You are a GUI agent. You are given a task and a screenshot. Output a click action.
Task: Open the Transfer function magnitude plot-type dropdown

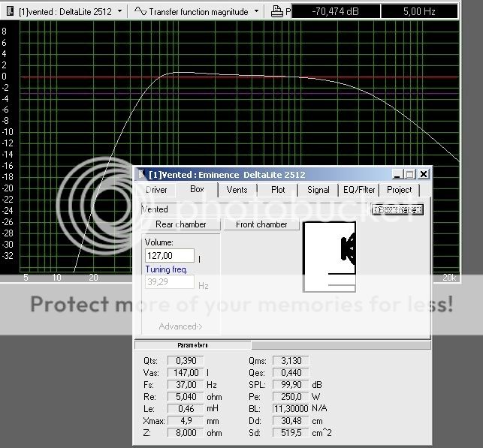tap(257, 11)
